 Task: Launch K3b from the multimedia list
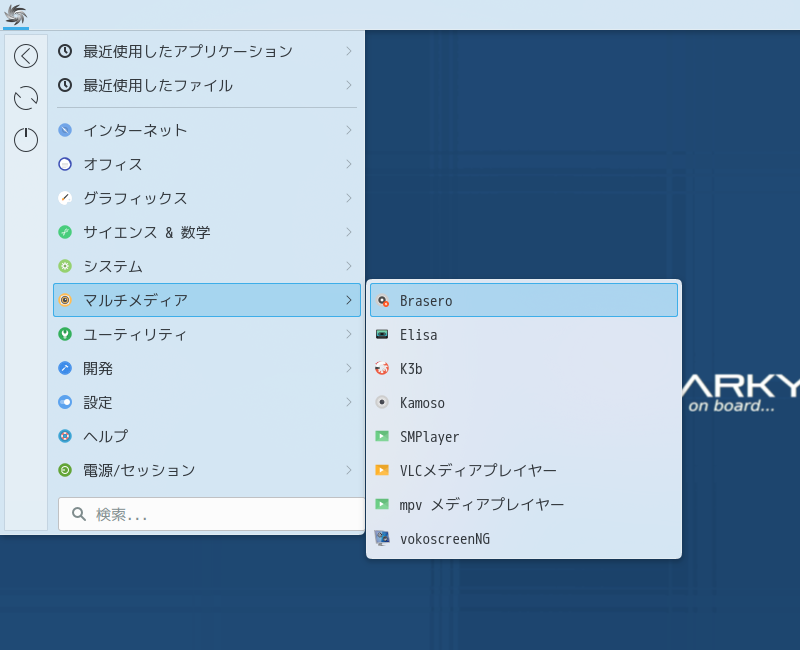(524, 368)
